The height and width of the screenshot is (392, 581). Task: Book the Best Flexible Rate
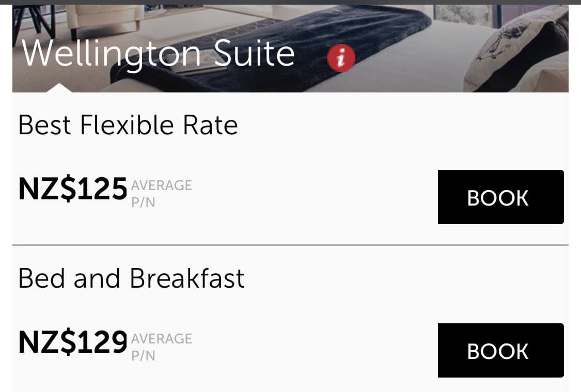click(500, 197)
